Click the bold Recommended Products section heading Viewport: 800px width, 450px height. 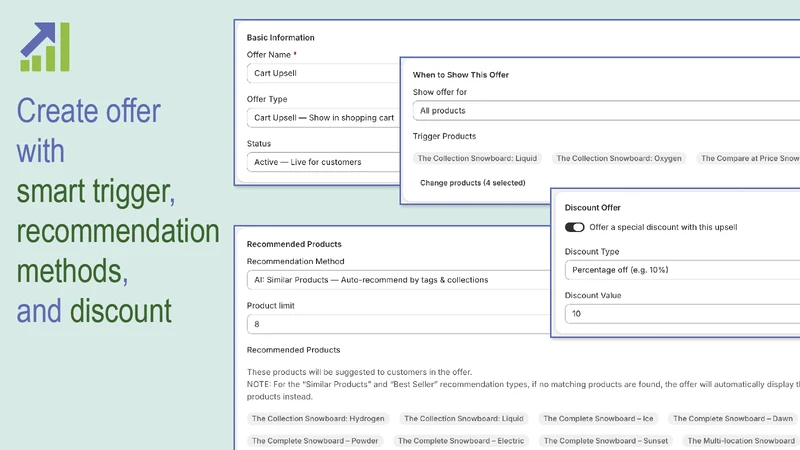[294, 244]
